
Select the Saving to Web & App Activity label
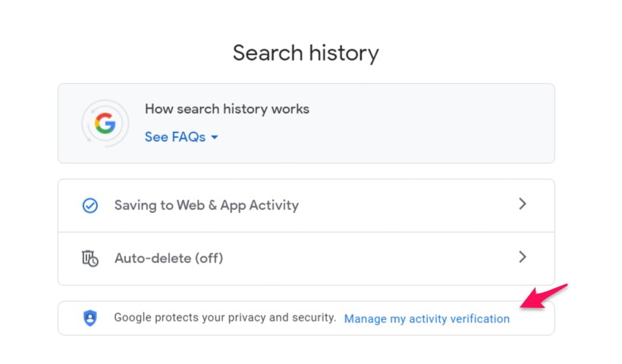coord(206,205)
